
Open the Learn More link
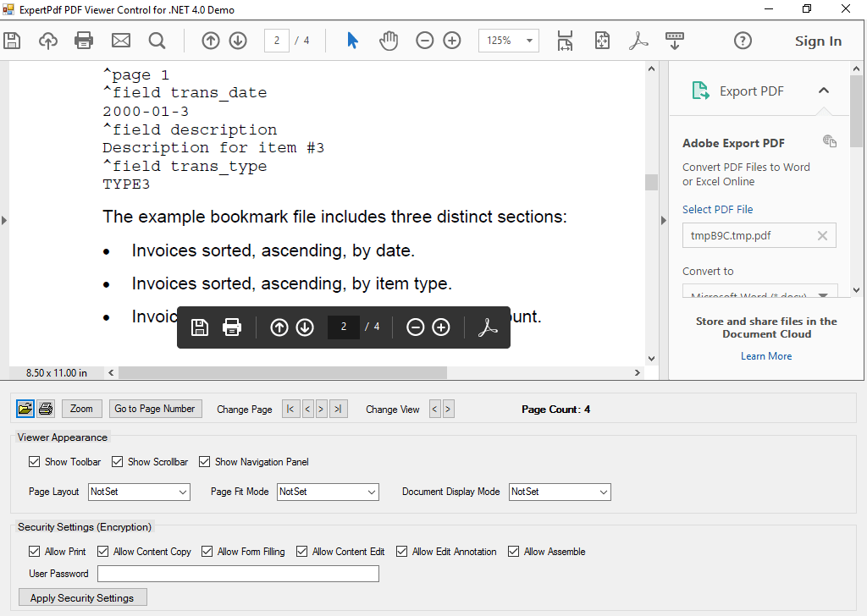(765, 355)
